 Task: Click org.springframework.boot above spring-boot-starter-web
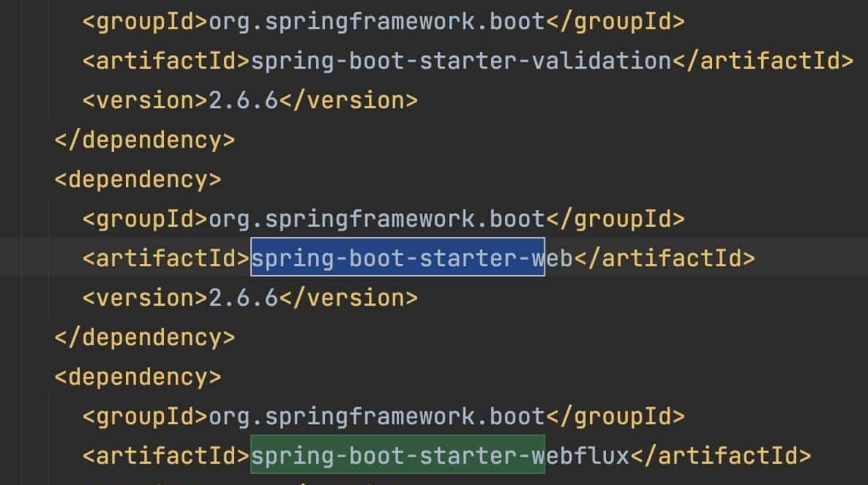pyautogui.click(x=377, y=219)
